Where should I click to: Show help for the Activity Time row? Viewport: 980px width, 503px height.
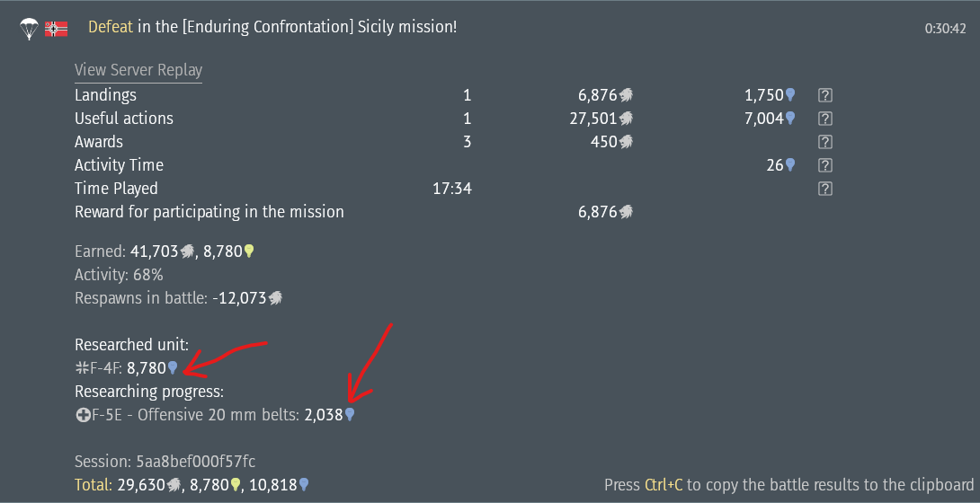tap(825, 165)
